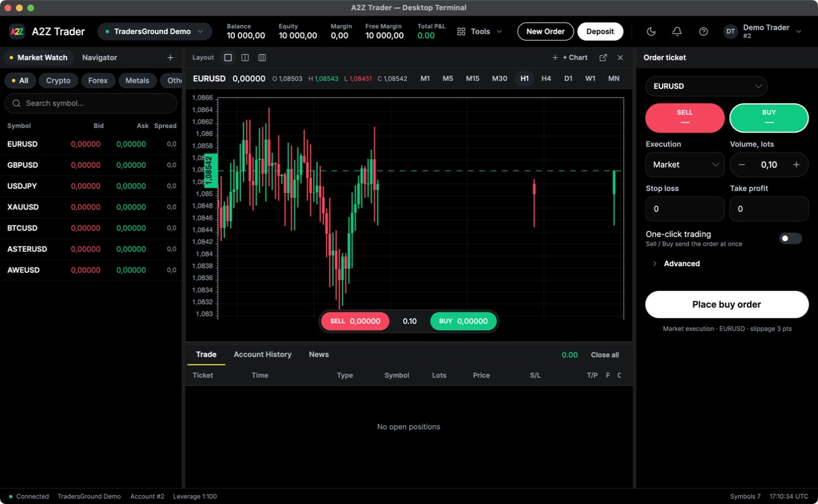Image resolution: width=818 pixels, height=504 pixels.
Task: Open the News tab
Action: click(318, 354)
